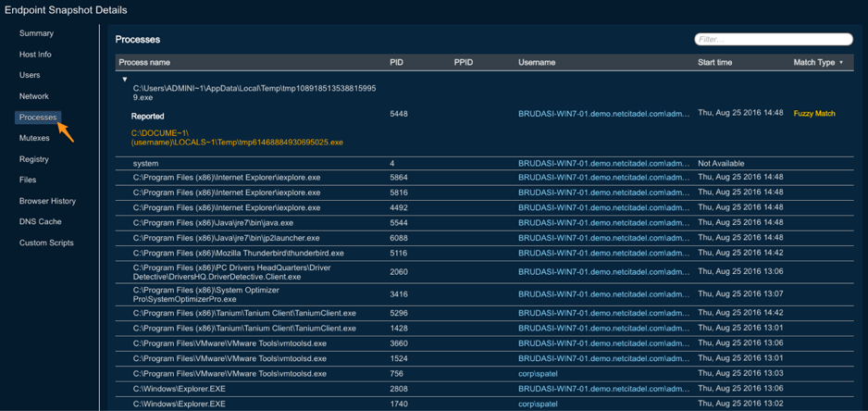The width and height of the screenshot is (868, 411).
Task: Open the Registry section
Action: [34, 159]
